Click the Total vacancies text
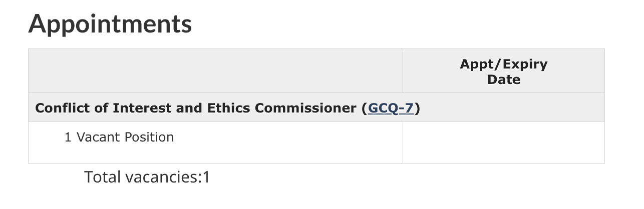644x209 pixels. click(x=147, y=177)
